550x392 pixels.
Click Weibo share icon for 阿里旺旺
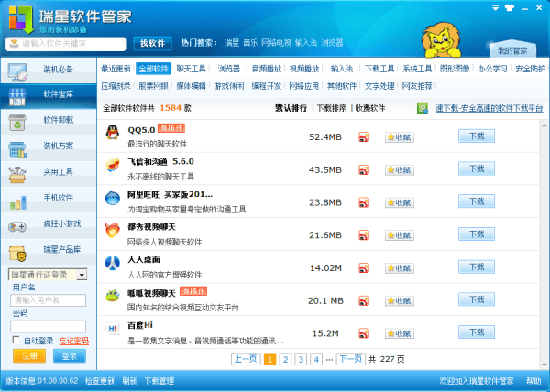pos(364,202)
